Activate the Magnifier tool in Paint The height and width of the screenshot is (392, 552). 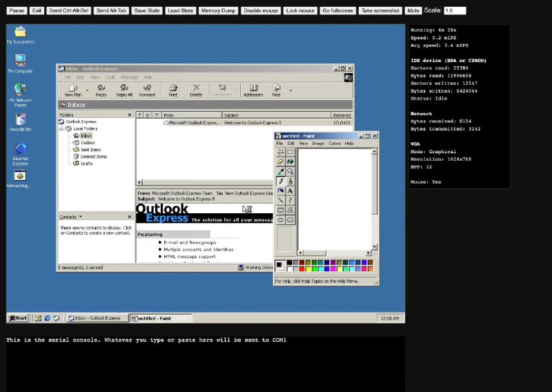point(290,172)
